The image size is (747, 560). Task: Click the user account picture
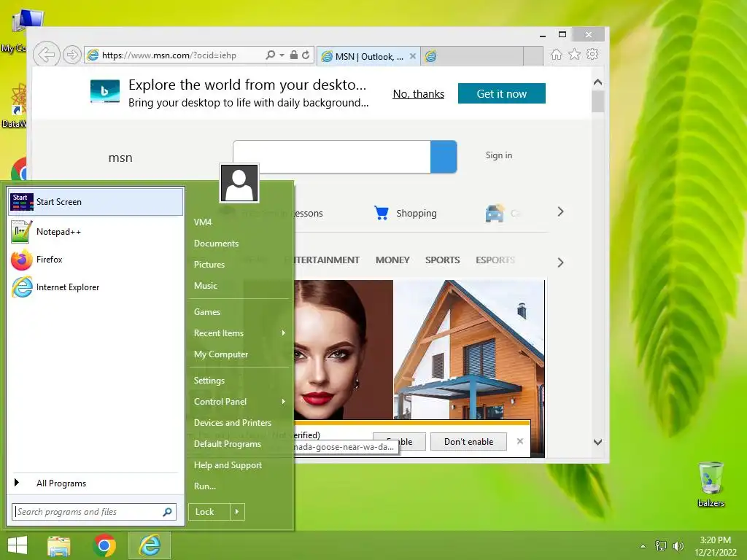click(239, 183)
